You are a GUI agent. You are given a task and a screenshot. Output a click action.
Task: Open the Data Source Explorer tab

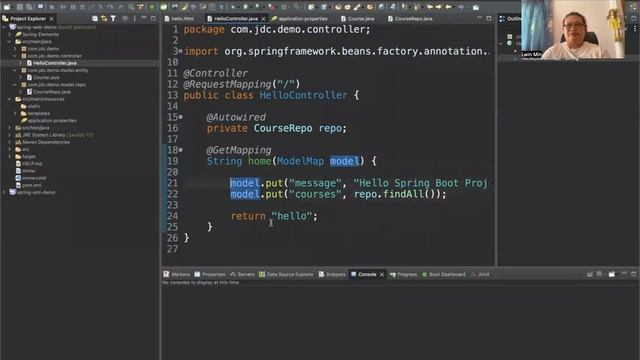pyautogui.click(x=286, y=274)
